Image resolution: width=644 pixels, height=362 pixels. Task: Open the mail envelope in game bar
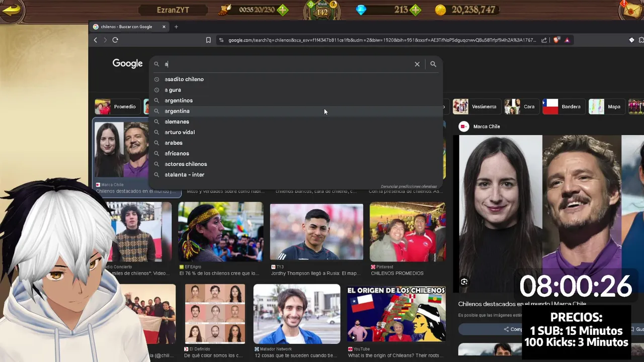(x=632, y=9)
